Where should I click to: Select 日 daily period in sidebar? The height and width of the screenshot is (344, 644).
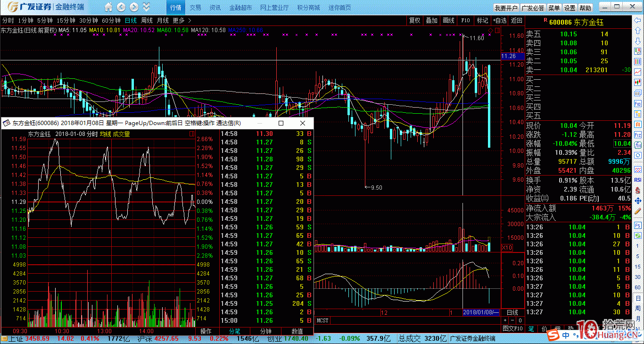tap(637, 298)
